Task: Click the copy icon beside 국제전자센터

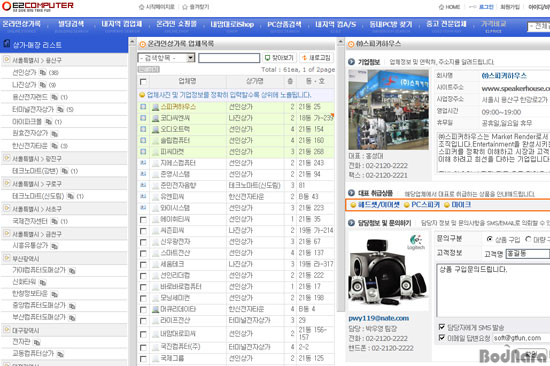Action: [54, 221]
